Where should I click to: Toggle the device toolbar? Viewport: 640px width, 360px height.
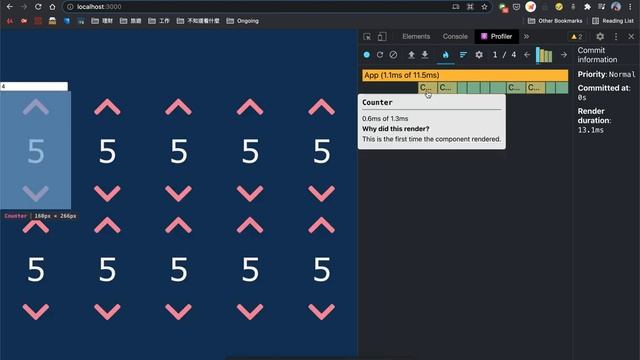pos(382,37)
